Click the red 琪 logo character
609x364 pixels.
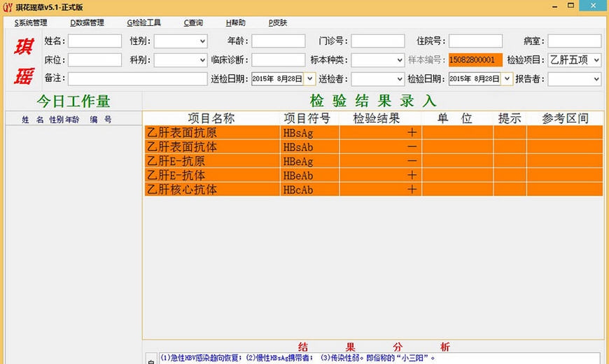pyautogui.click(x=24, y=47)
